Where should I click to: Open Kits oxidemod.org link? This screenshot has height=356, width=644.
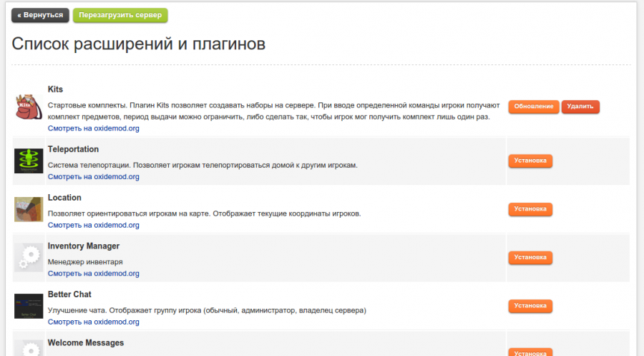click(93, 128)
